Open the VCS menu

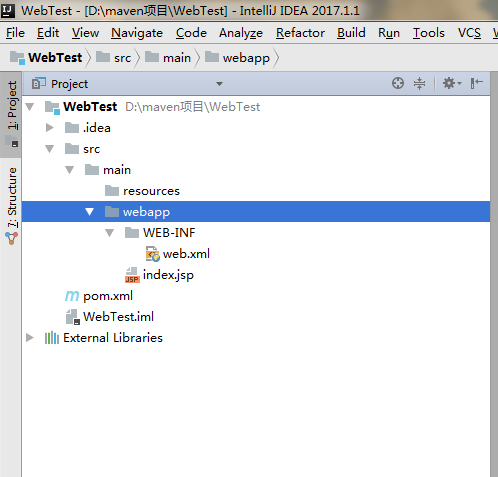coord(469,33)
